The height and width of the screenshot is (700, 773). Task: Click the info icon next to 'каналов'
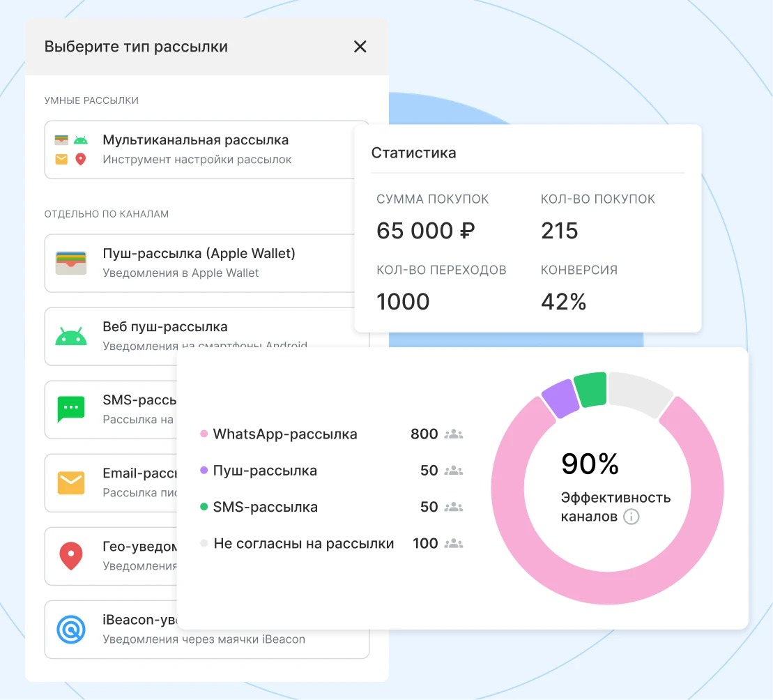[x=632, y=517]
